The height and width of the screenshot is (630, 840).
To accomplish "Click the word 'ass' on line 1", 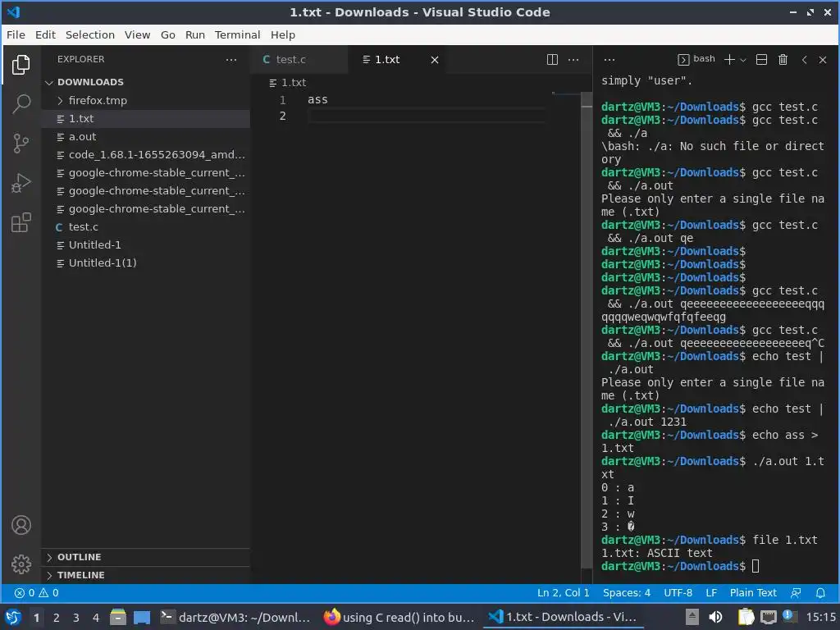I will 317,99.
